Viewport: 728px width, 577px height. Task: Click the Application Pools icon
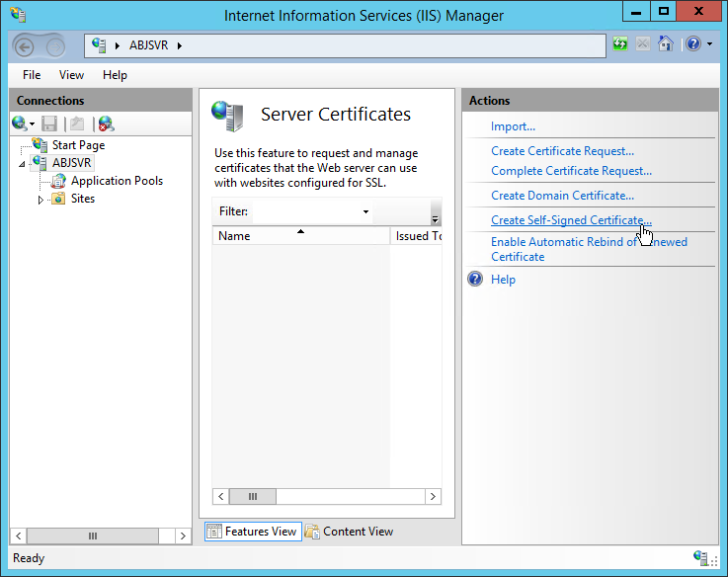coord(58,181)
